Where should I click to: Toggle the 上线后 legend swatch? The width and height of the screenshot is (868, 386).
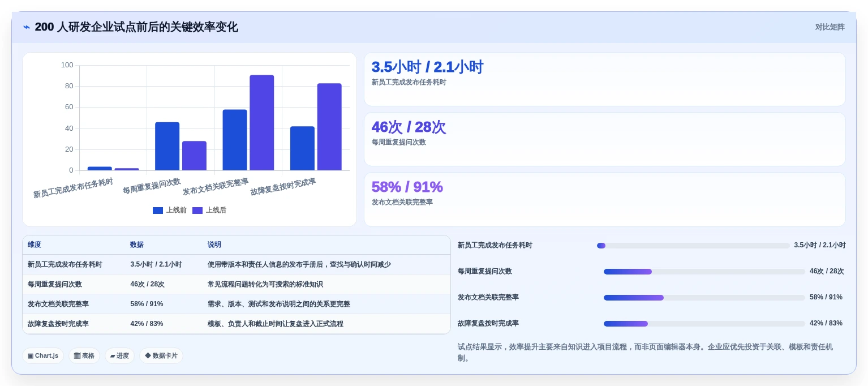[x=197, y=211]
